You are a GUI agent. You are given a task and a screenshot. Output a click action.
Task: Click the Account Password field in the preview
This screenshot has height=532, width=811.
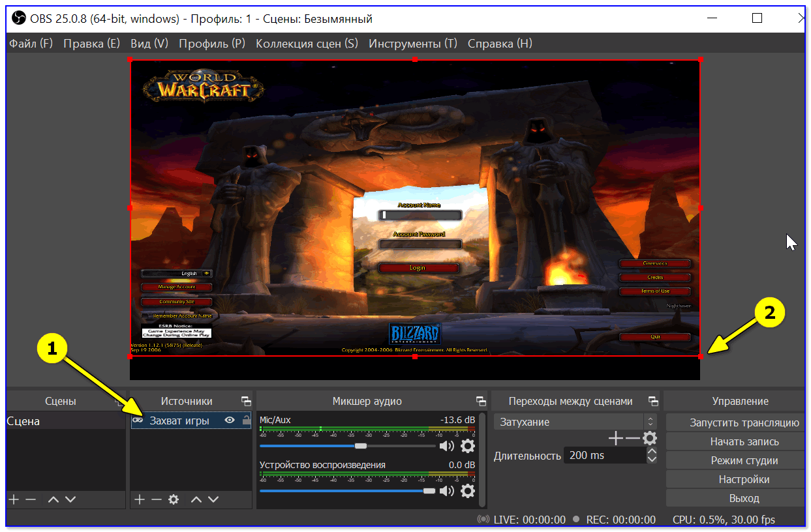point(420,244)
